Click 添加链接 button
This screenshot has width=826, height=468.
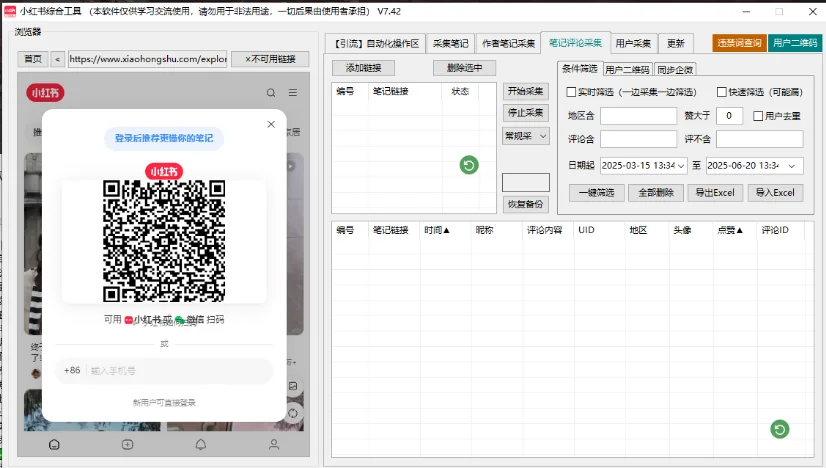tap(363, 68)
